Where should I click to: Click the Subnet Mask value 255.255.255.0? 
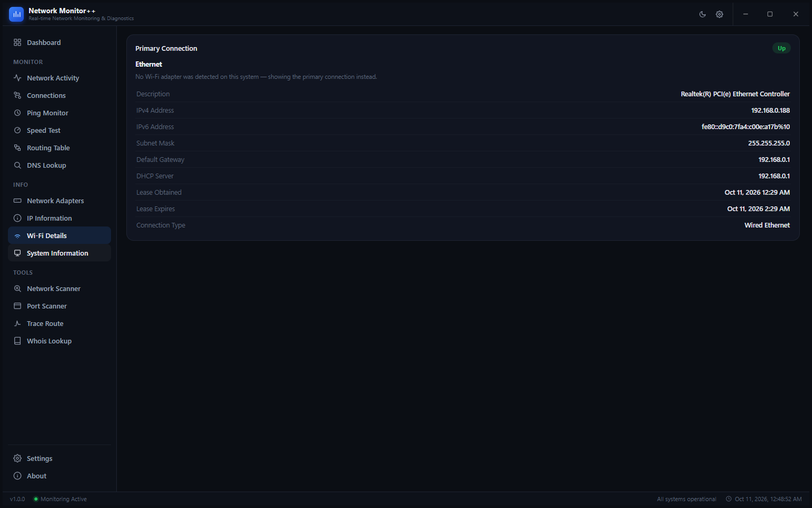[x=769, y=143]
